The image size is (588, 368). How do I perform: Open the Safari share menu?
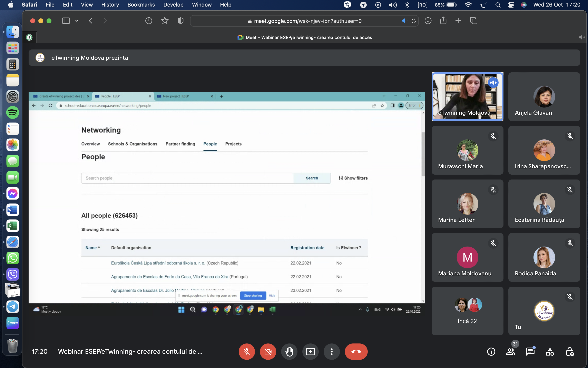(x=443, y=20)
